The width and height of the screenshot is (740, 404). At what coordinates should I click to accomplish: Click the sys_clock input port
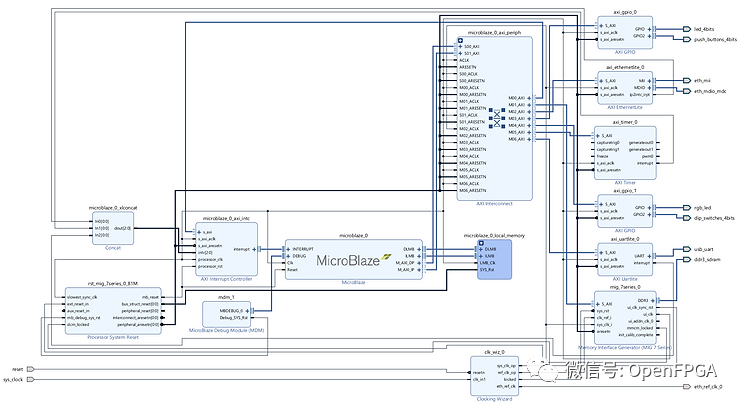point(28,381)
